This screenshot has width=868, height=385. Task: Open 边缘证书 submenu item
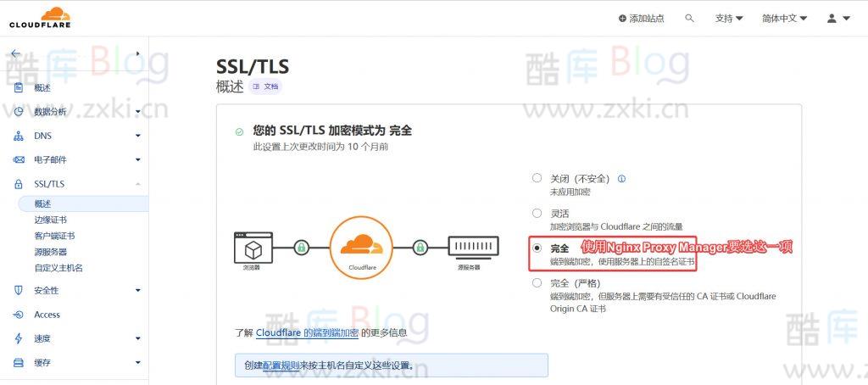coord(50,220)
